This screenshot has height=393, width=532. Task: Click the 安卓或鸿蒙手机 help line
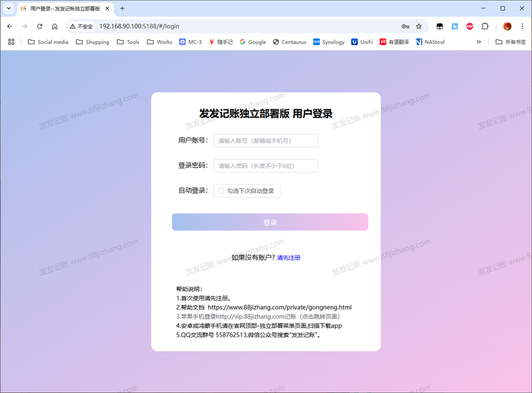pyautogui.click(x=259, y=325)
